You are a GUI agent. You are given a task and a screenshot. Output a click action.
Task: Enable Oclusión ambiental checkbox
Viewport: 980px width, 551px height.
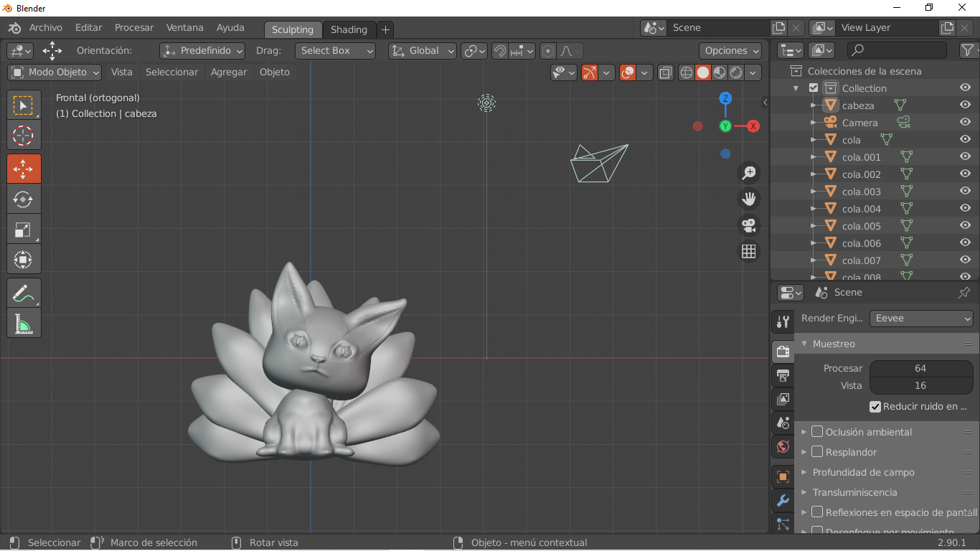tap(817, 432)
